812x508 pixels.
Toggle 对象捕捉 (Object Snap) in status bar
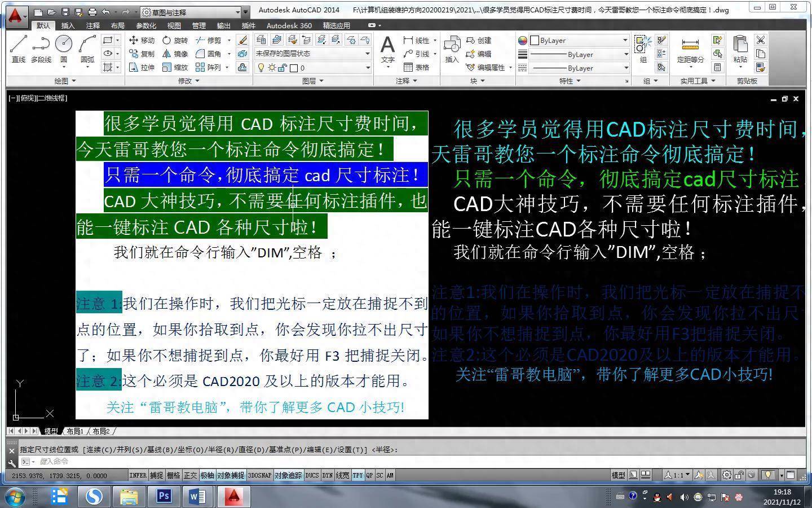click(231, 476)
